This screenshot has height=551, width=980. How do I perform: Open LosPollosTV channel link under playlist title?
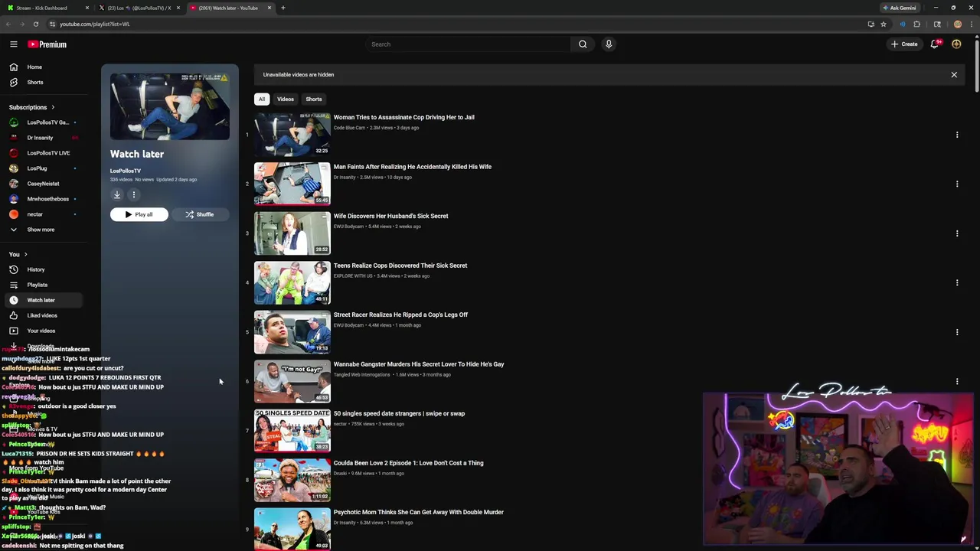[x=126, y=171]
